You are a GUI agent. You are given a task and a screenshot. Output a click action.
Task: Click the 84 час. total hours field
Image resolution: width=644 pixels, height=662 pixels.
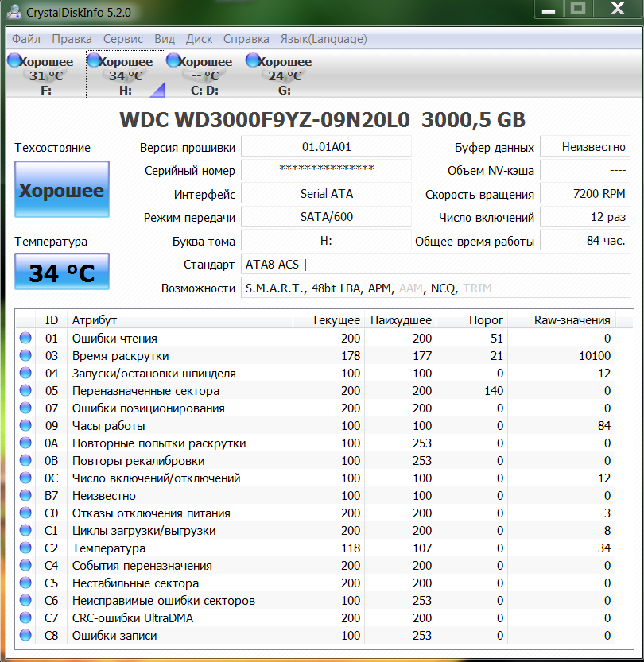point(585,241)
